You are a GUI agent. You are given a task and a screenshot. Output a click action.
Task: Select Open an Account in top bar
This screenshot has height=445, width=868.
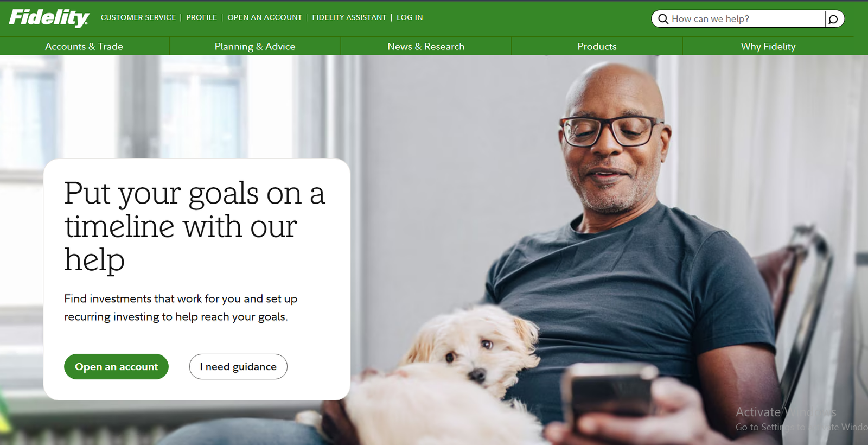point(265,17)
